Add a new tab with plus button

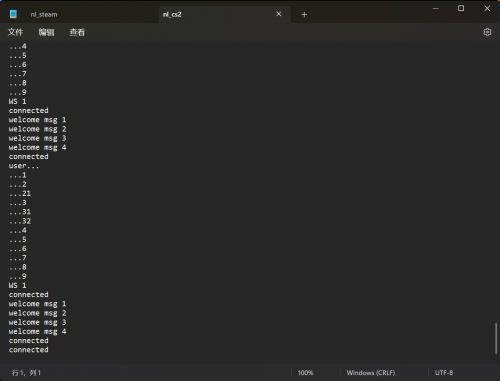(304, 14)
